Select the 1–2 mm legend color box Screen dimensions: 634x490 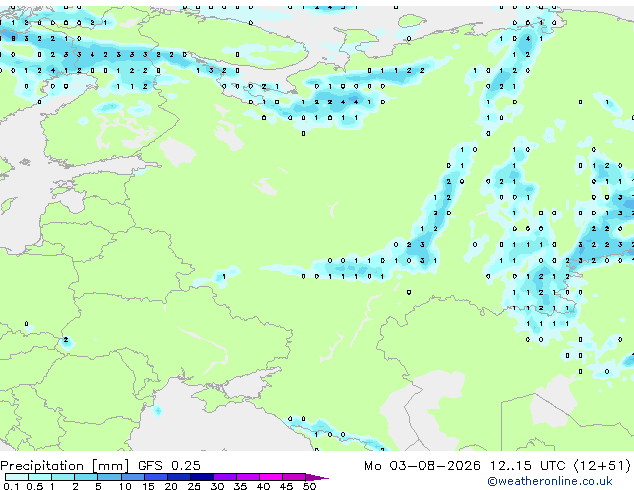coord(63,477)
